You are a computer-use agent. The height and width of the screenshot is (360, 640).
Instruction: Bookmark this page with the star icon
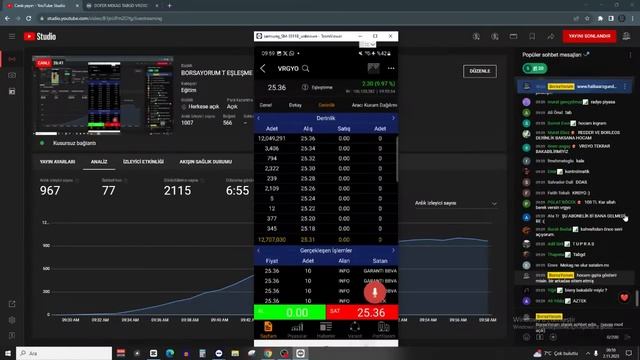pyautogui.click(x=587, y=18)
